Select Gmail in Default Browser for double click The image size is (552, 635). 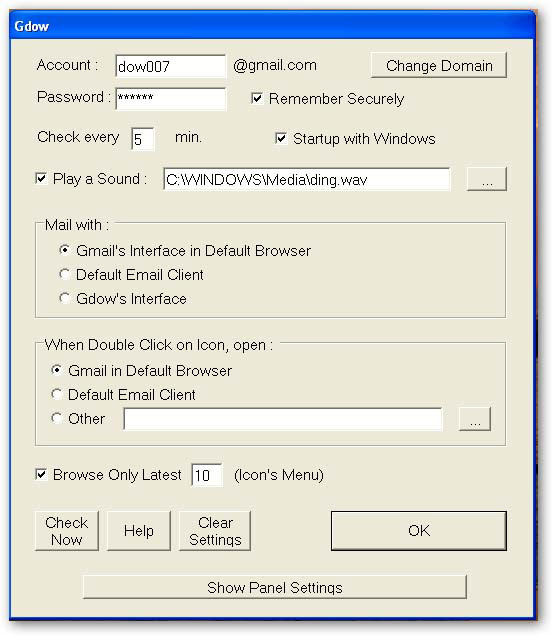point(57,370)
